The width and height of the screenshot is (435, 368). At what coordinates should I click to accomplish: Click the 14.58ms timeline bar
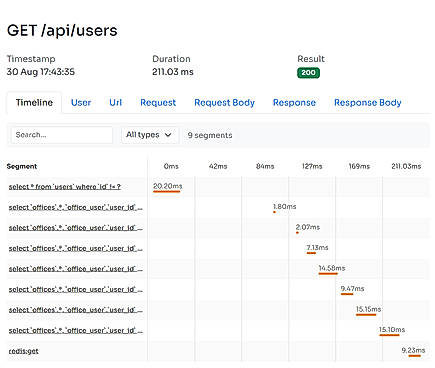click(328, 274)
